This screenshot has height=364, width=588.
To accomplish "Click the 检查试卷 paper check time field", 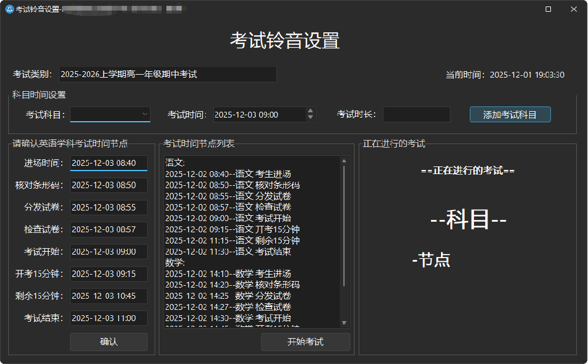I will [108, 229].
